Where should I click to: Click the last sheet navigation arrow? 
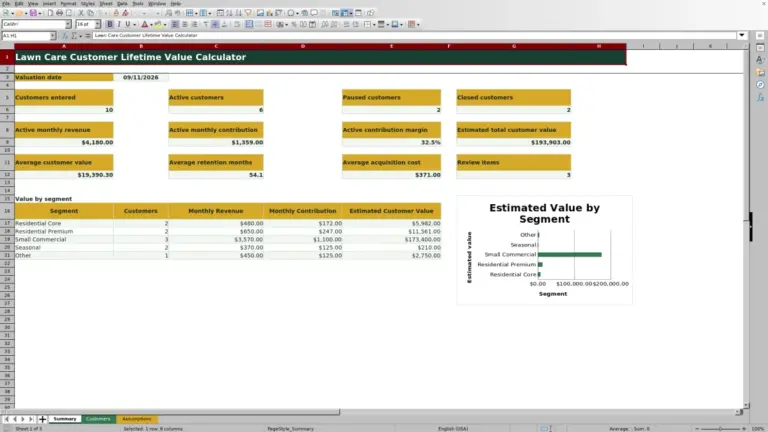31,419
